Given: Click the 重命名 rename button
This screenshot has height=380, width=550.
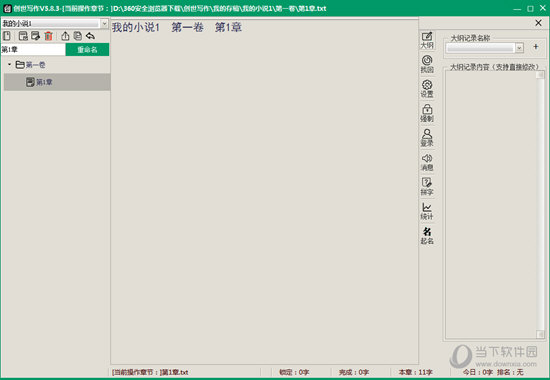Looking at the screenshot, I should [x=87, y=49].
